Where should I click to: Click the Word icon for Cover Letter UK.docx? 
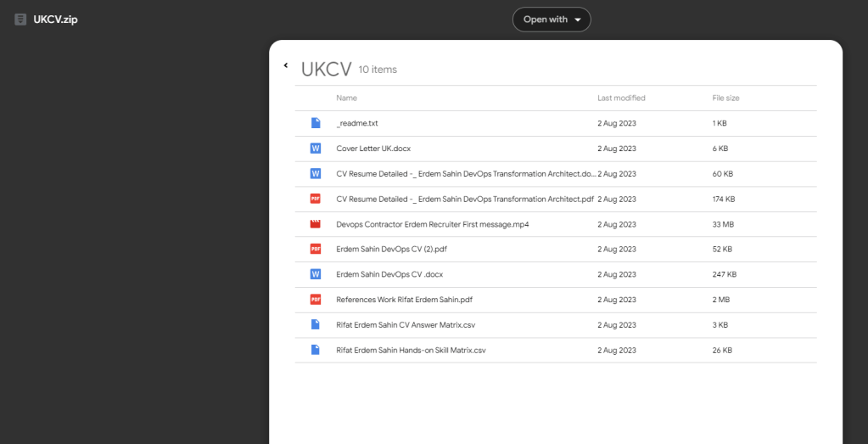pyautogui.click(x=316, y=149)
